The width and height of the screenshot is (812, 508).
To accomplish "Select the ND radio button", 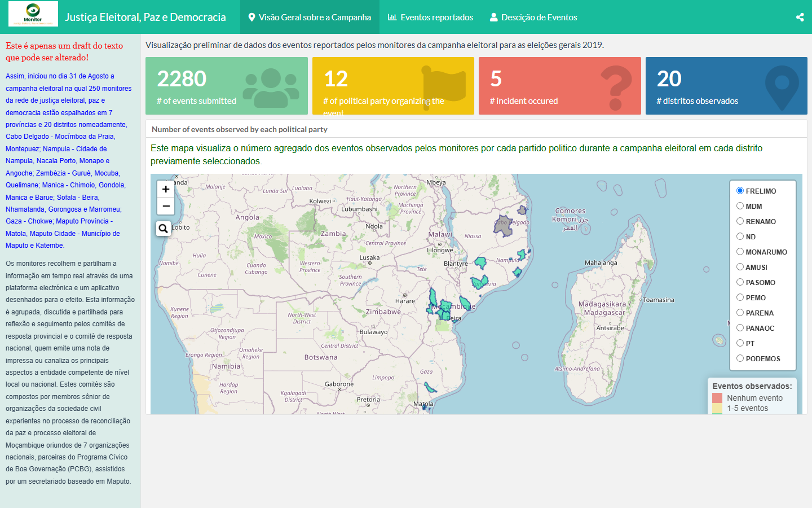I will click(x=740, y=237).
